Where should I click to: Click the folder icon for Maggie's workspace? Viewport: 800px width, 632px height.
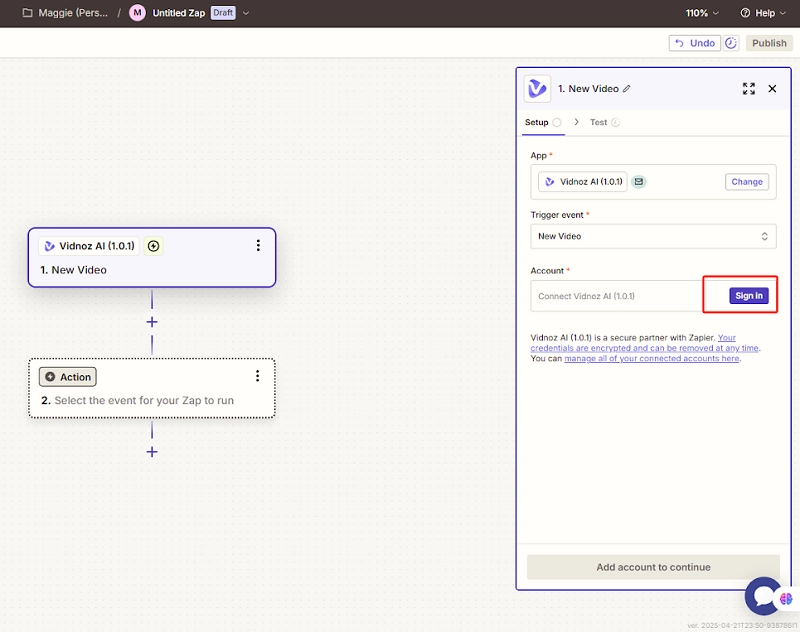(27, 13)
